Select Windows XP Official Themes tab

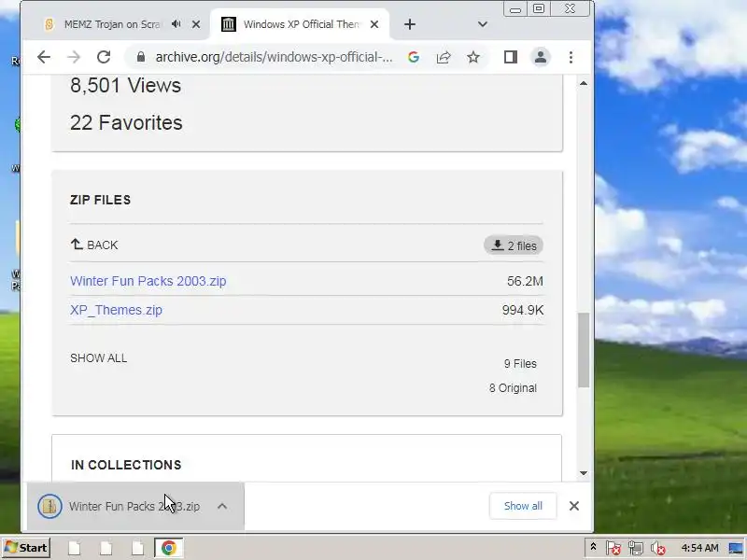tap(301, 24)
